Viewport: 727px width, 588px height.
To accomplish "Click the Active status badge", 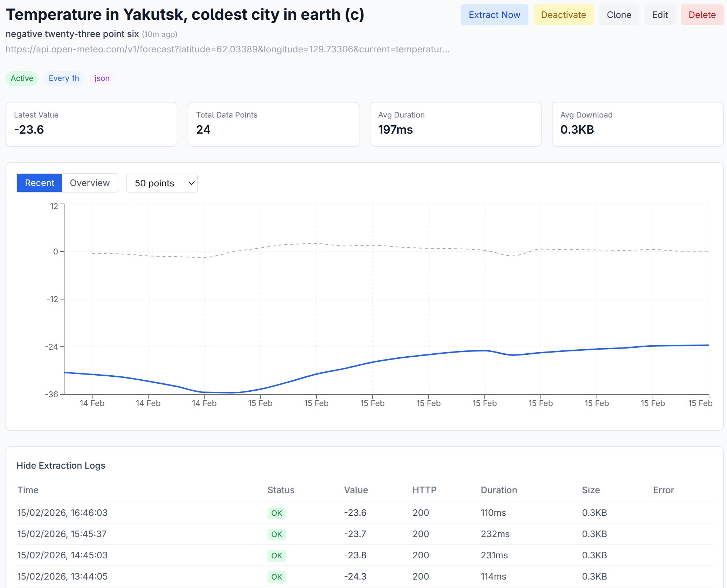I will [22, 78].
